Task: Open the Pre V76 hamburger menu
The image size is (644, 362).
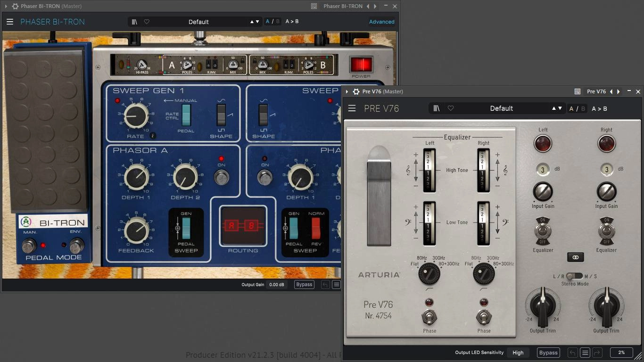Action: coord(352,108)
